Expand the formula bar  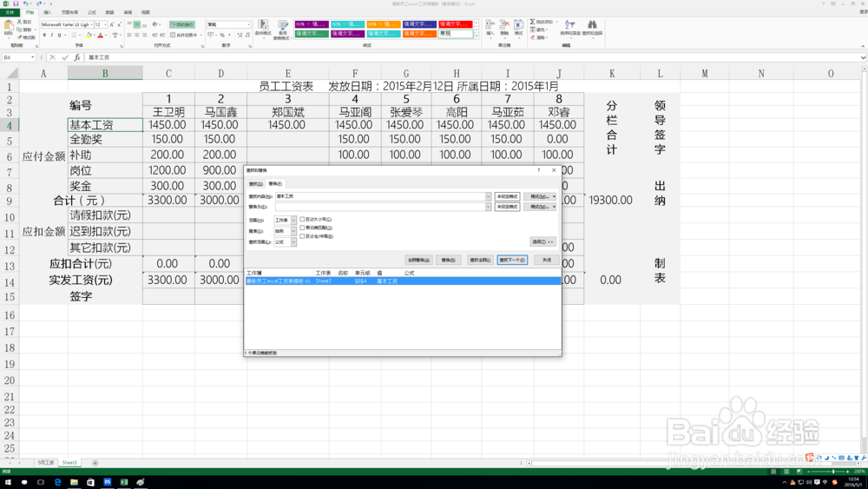[863, 57]
